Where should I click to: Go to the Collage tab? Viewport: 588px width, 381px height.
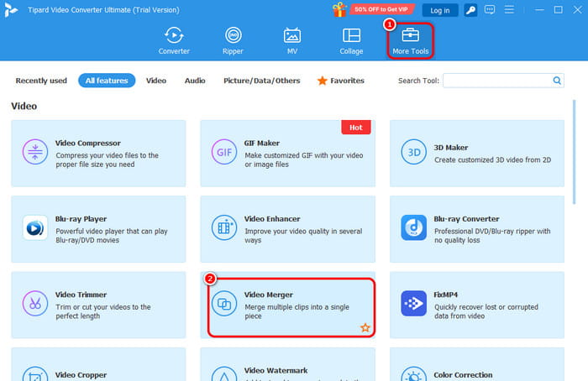click(x=351, y=41)
